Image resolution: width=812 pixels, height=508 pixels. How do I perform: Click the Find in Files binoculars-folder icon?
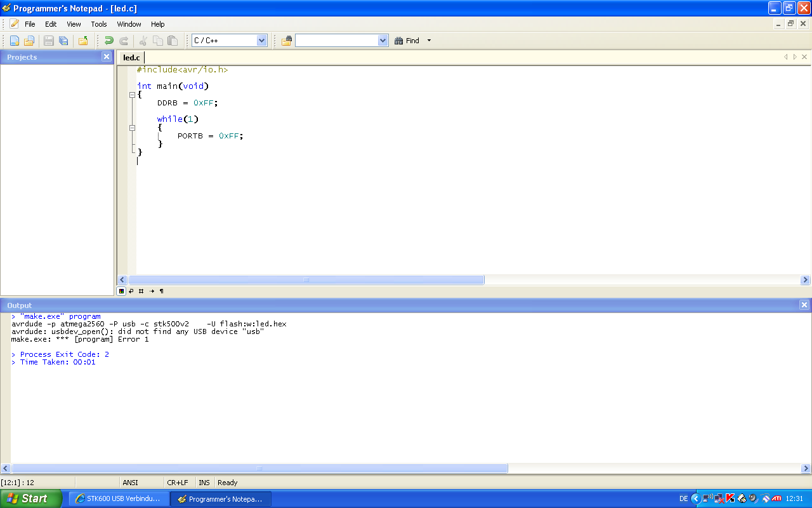(287, 41)
